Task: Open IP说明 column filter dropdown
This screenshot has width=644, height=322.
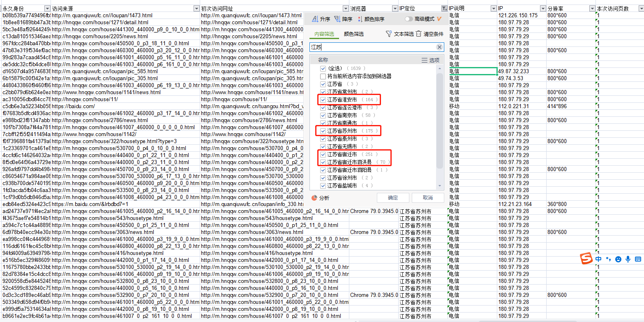Action: 494,9
